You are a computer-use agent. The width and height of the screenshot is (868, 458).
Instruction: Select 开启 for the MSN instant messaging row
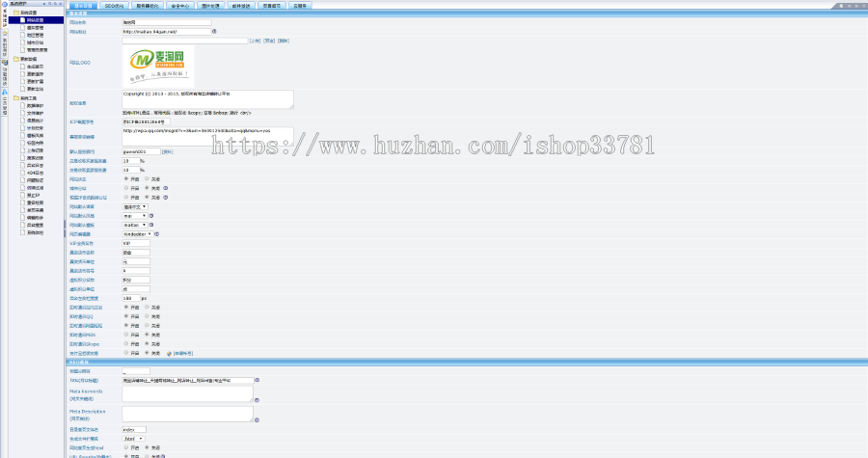click(126, 335)
